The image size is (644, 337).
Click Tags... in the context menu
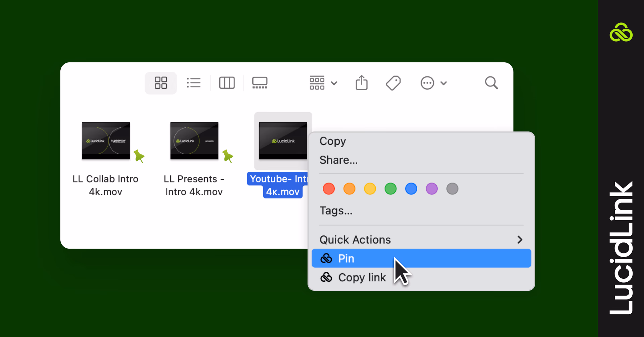coord(336,211)
